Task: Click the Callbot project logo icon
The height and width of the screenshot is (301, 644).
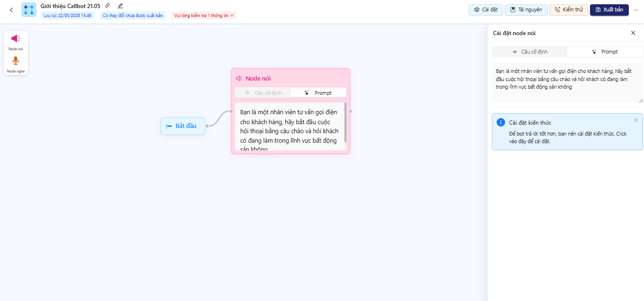Action: pyautogui.click(x=29, y=10)
